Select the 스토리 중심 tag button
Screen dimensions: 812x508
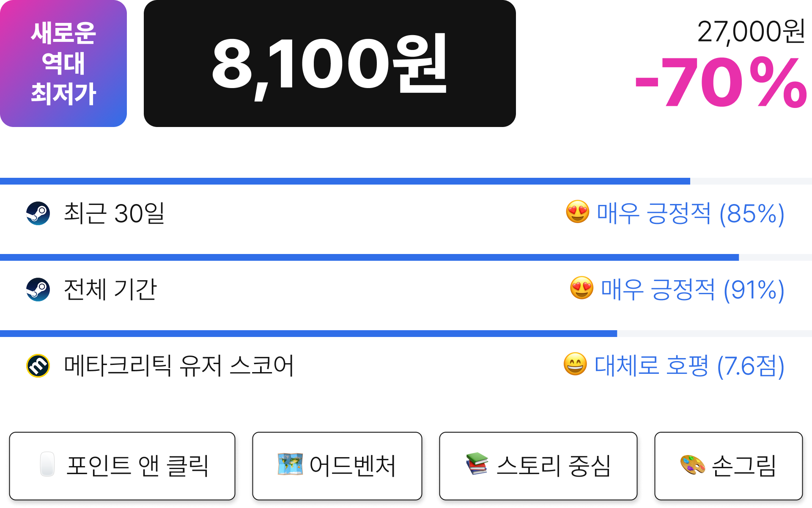(538, 466)
